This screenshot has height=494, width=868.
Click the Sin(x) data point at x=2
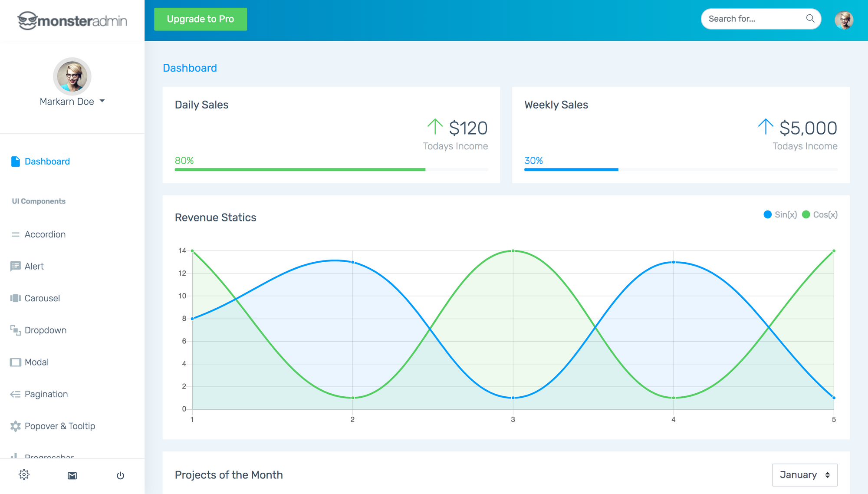(x=352, y=262)
